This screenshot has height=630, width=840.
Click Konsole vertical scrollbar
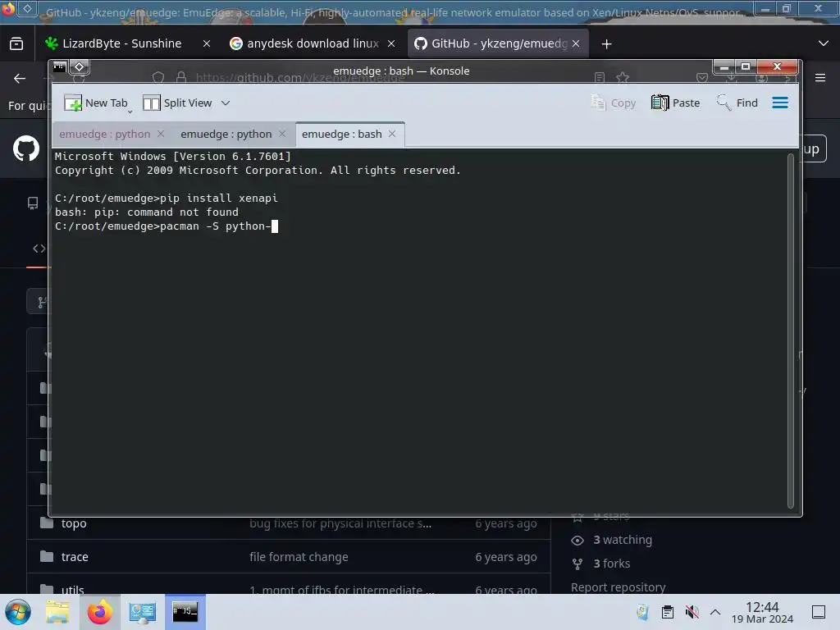(x=790, y=331)
